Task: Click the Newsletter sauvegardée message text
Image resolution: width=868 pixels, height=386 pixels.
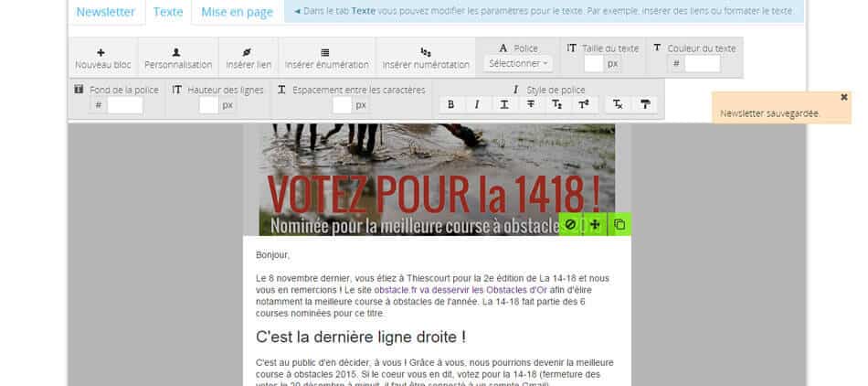Action: click(x=769, y=113)
